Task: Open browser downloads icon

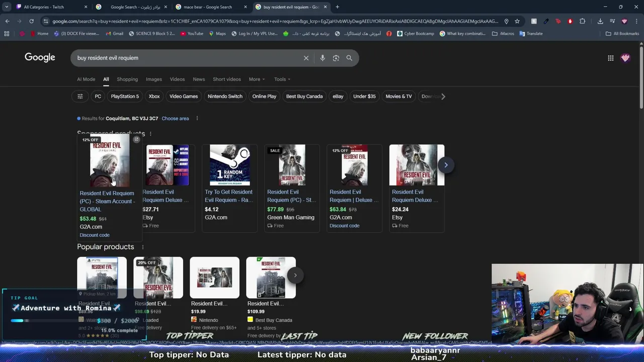Action: point(600,21)
